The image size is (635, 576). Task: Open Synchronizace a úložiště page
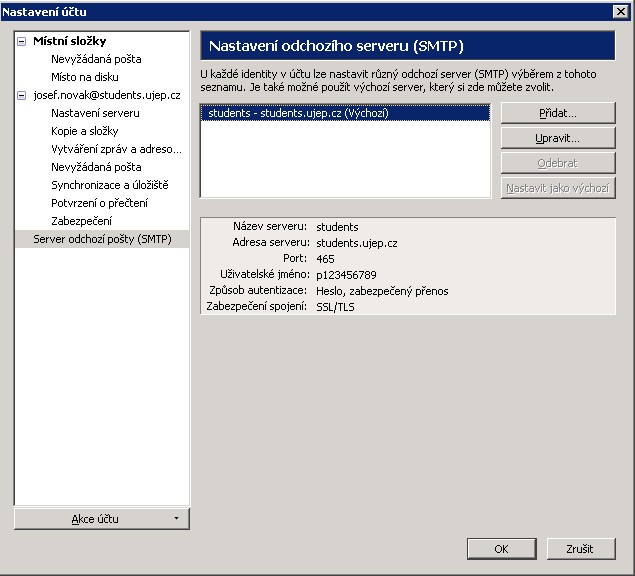click(x=109, y=185)
